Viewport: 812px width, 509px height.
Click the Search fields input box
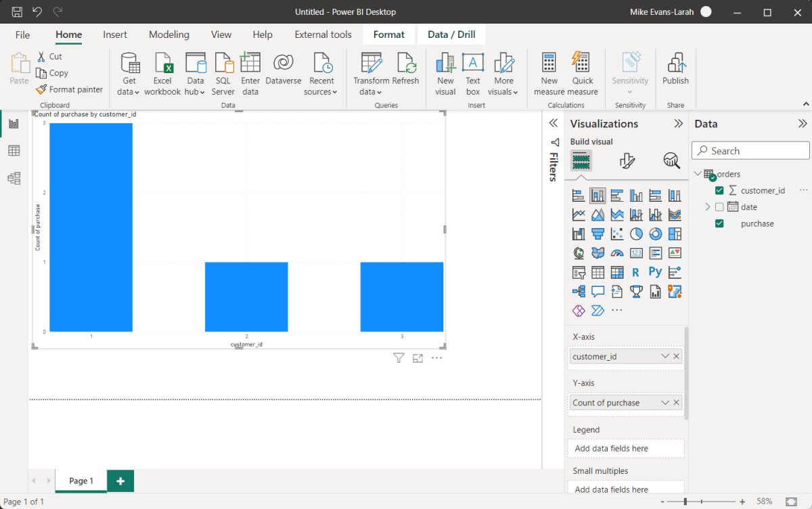click(750, 151)
